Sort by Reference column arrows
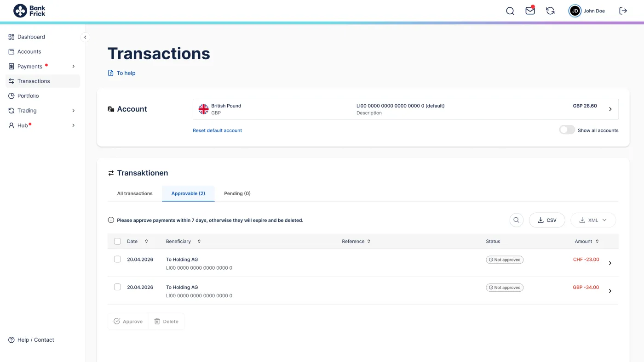This screenshot has width=644, height=362. coord(368,241)
